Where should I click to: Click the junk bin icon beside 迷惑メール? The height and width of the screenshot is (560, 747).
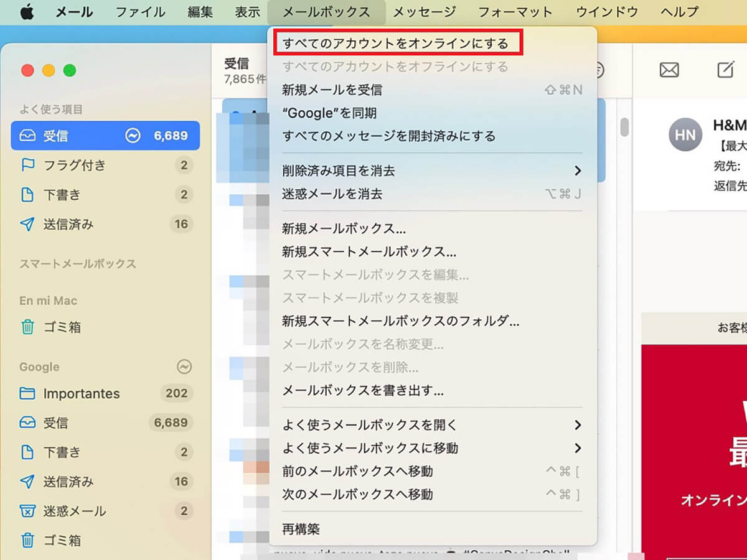pos(27,511)
